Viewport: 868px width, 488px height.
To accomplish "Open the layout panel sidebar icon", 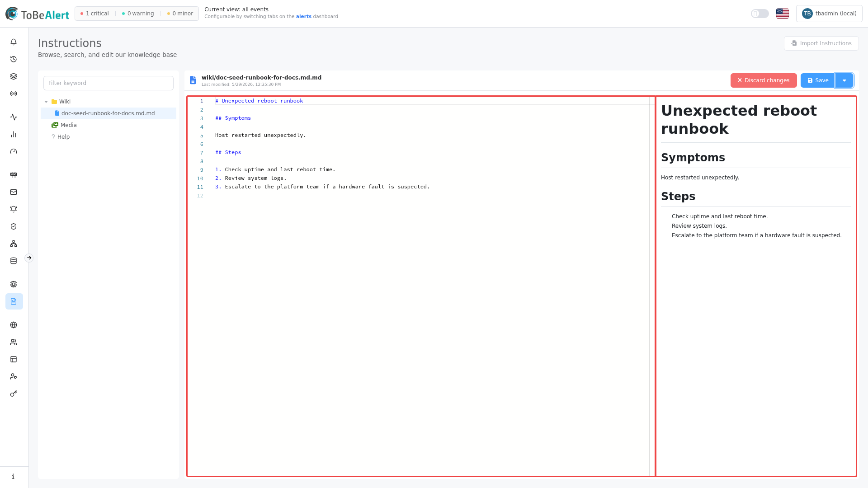I will (x=14, y=359).
